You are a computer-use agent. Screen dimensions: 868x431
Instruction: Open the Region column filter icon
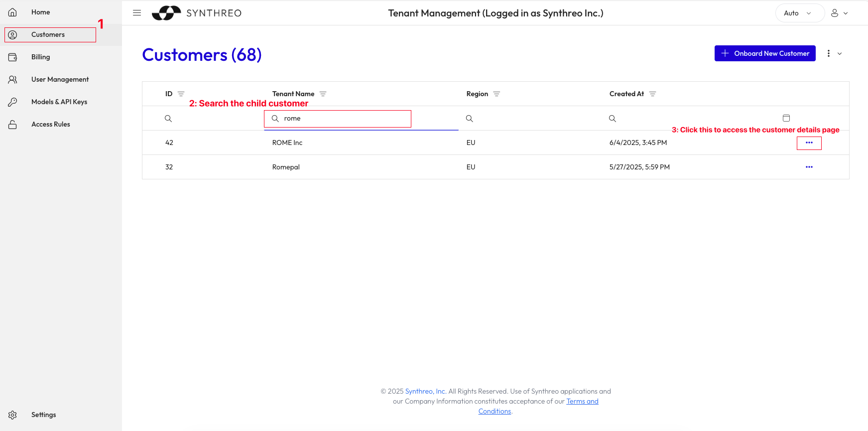[496, 94]
